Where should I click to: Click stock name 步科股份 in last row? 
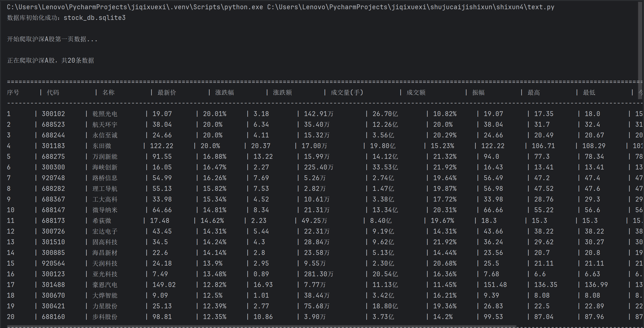(105, 317)
